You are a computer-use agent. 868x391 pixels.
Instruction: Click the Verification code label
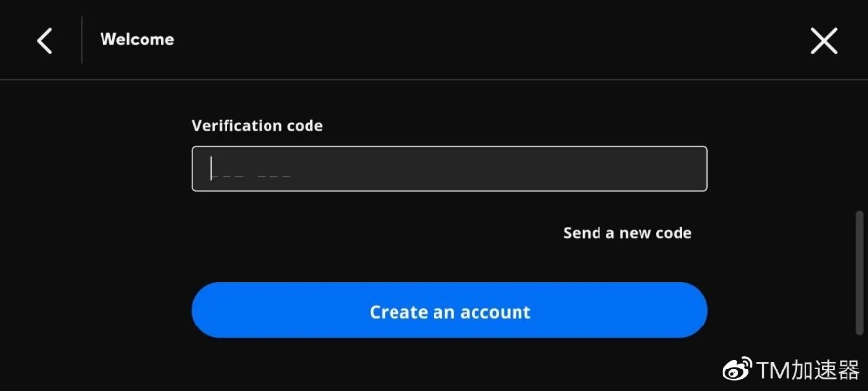point(257,126)
